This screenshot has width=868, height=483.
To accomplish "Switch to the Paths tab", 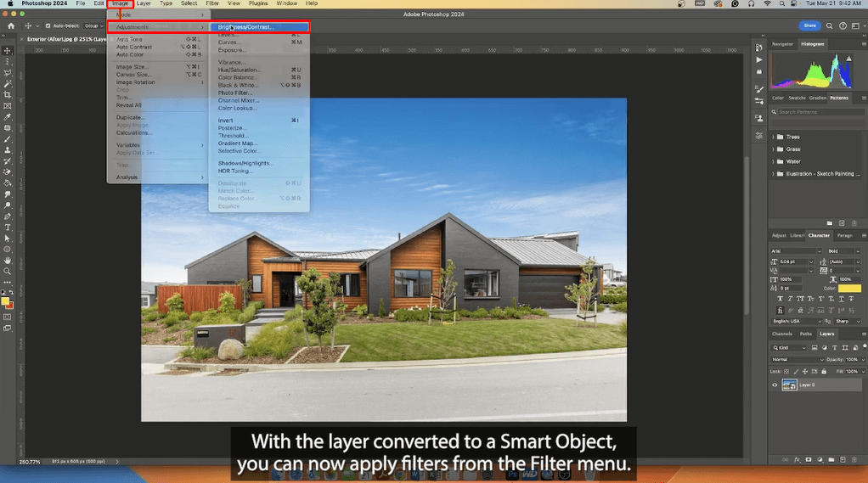I will [805, 334].
